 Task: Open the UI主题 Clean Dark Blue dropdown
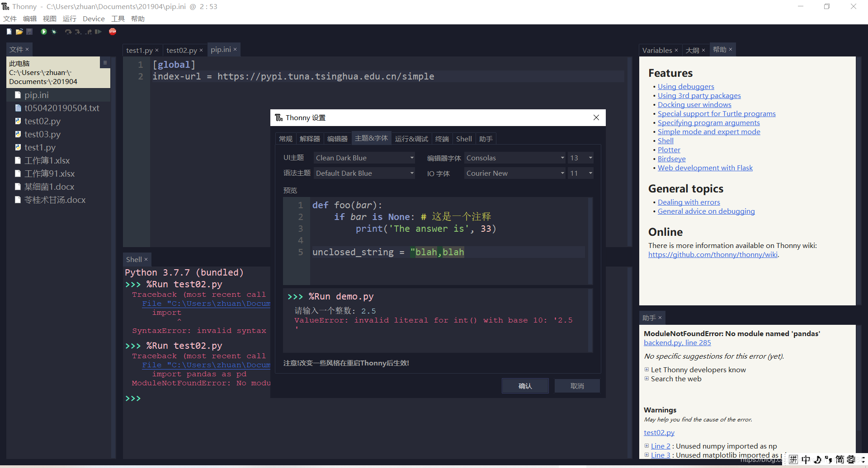point(364,158)
